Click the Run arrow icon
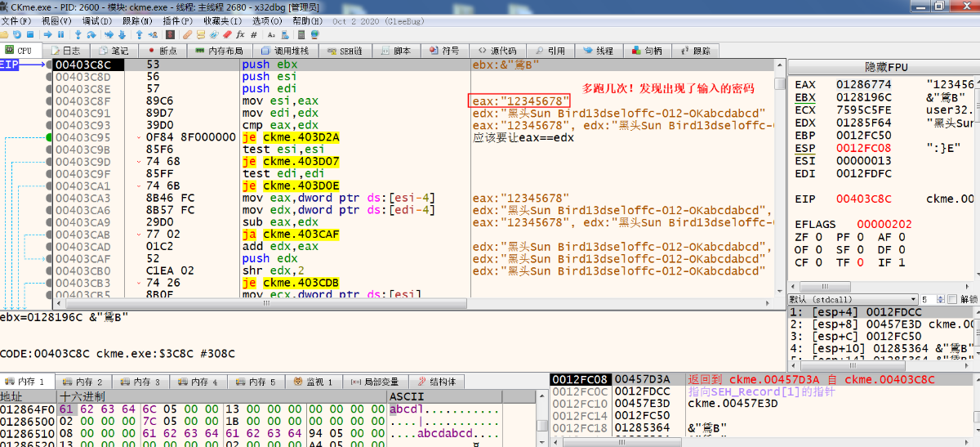This screenshot has height=447, width=980. coord(47,34)
